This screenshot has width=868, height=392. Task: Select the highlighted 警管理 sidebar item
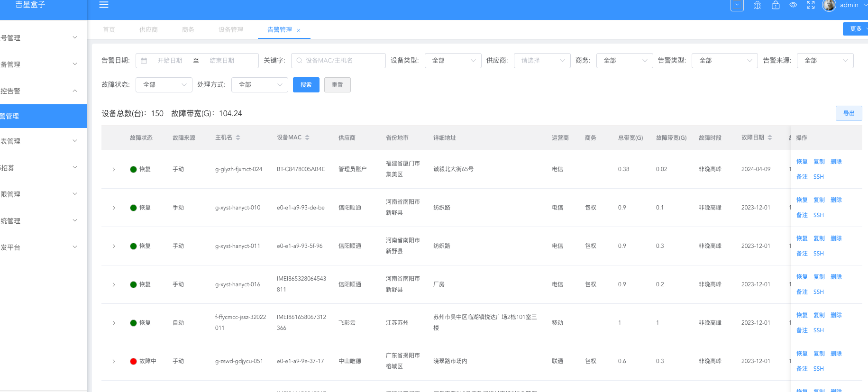click(x=44, y=116)
